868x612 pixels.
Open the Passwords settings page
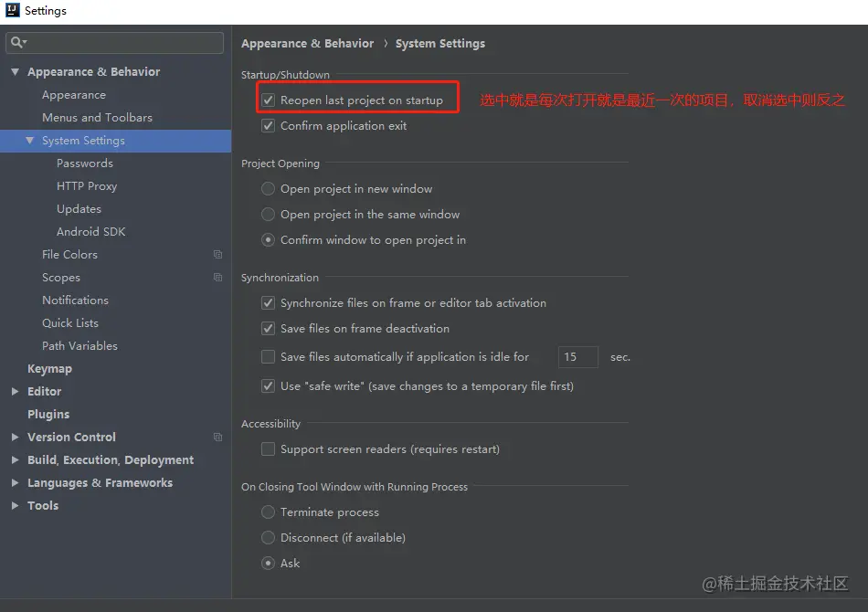click(x=85, y=164)
